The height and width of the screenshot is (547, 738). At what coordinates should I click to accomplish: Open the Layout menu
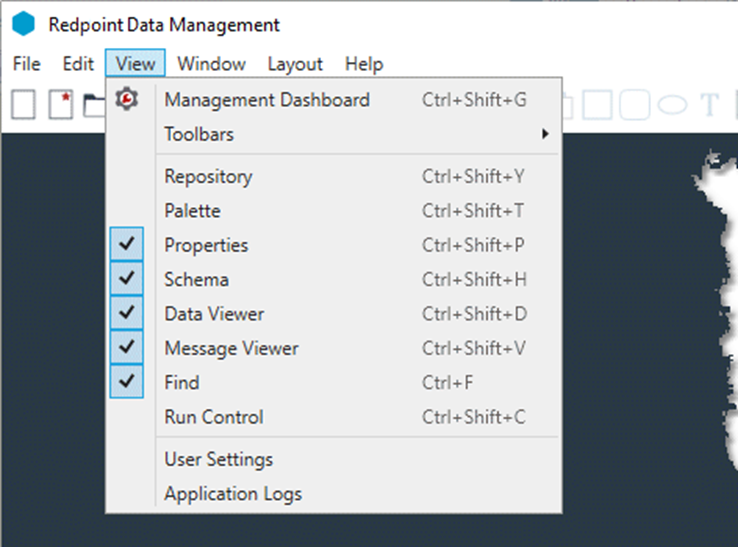pyautogui.click(x=295, y=64)
